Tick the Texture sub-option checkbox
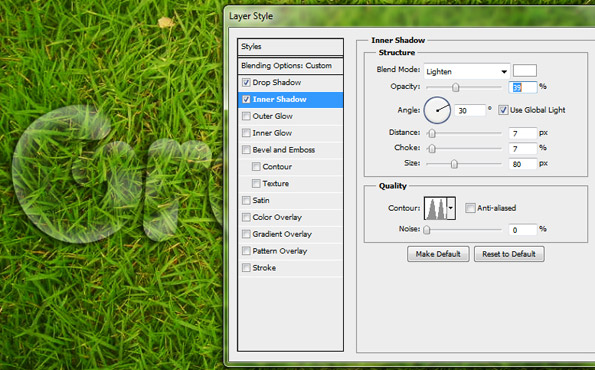The height and width of the screenshot is (370, 595). (256, 184)
